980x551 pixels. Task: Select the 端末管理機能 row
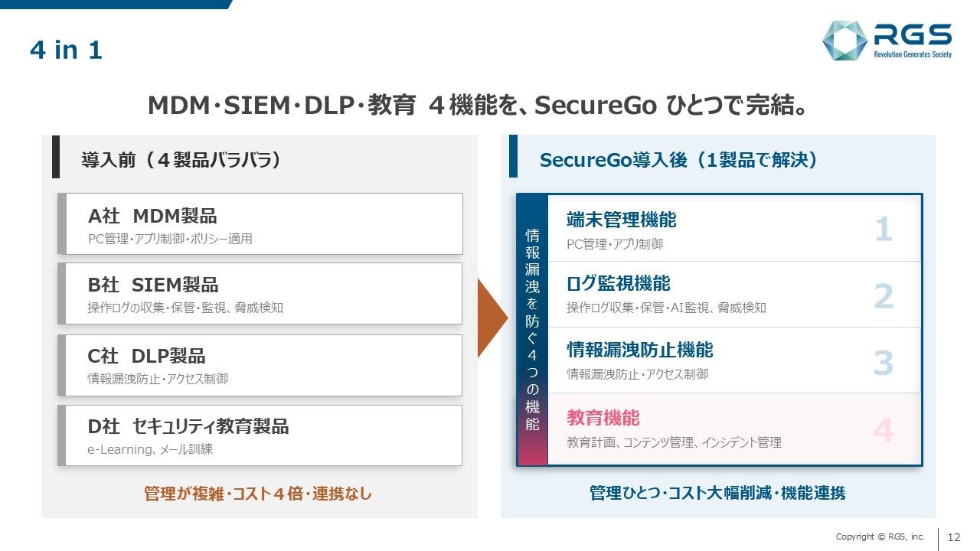734,228
